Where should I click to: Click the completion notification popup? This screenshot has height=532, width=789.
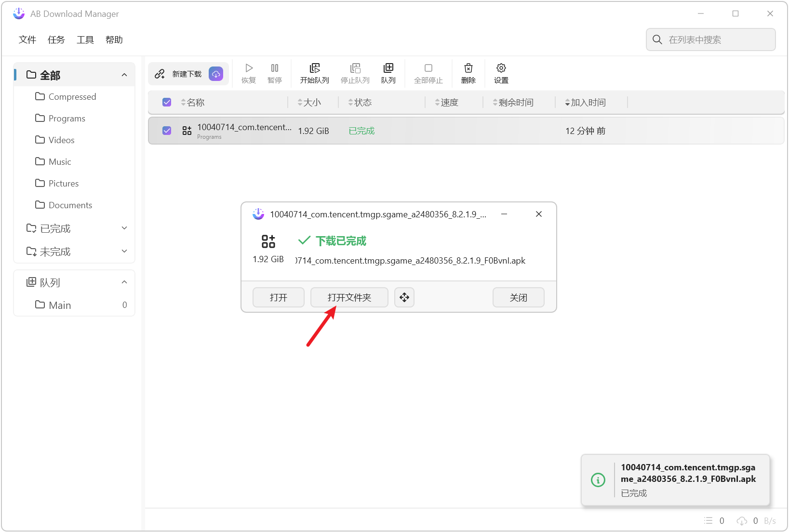click(676, 480)
